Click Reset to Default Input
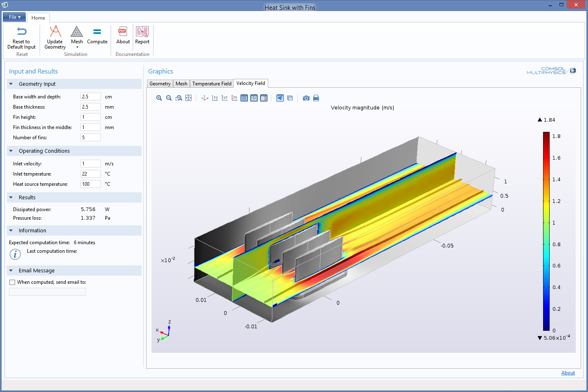Image resolution: width=588 pixels, height=392 pixels. [21, 37]
